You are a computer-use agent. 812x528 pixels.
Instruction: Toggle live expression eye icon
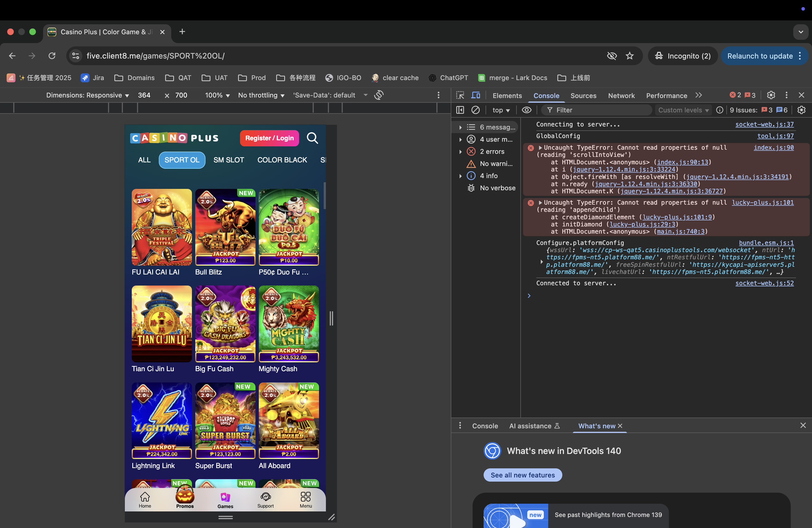click(526, 110)
